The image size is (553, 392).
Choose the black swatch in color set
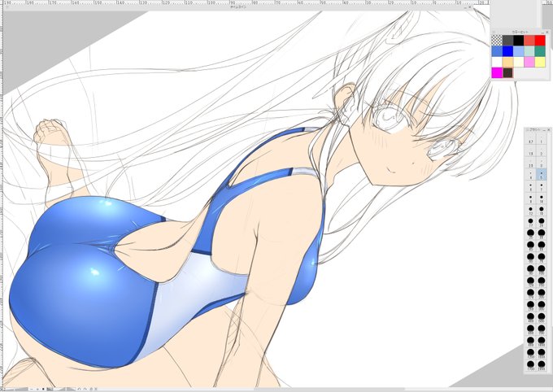519,40
